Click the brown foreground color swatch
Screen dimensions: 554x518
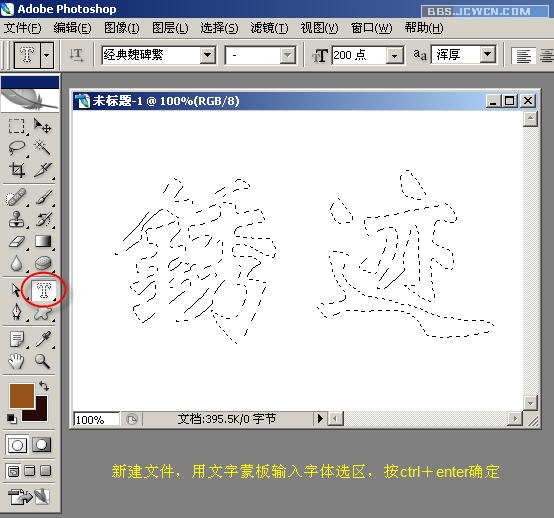(22, 396)
